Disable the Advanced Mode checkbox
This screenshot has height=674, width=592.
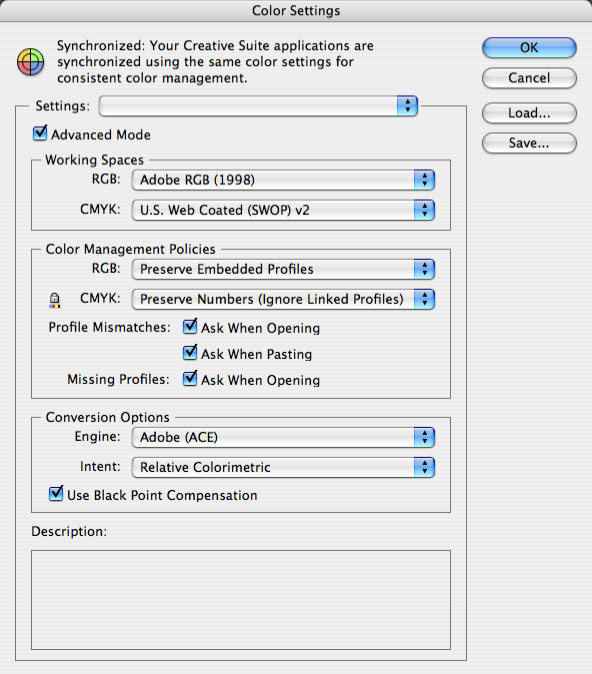(40, 133)
